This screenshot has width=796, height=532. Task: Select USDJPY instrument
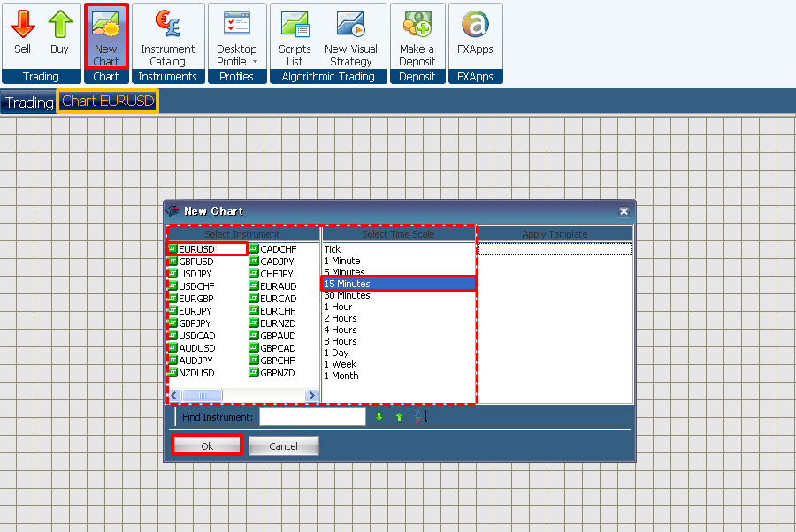coord(189,274)
